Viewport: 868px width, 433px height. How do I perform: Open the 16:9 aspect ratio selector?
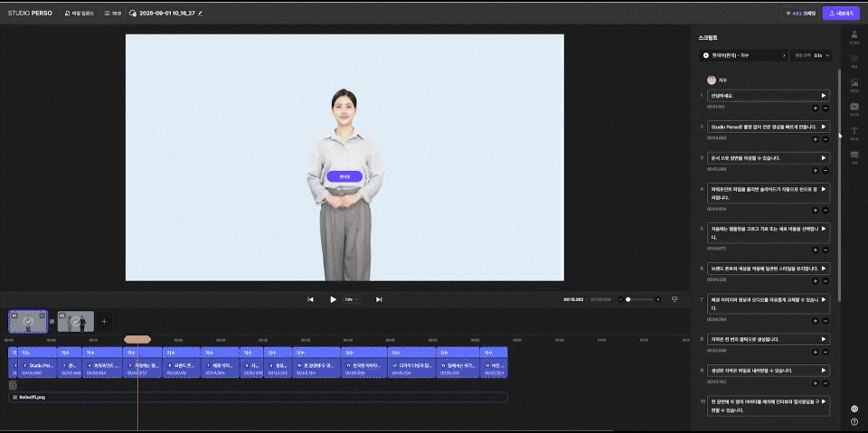pos(112,14)
